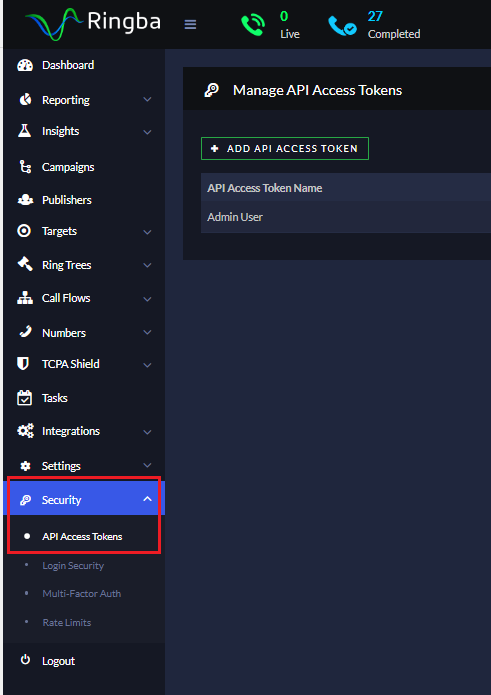Viewport: 491px width, 695px height.
Task: Click the key icon beside Manage API Access Tokens
Action: [211, 90]
